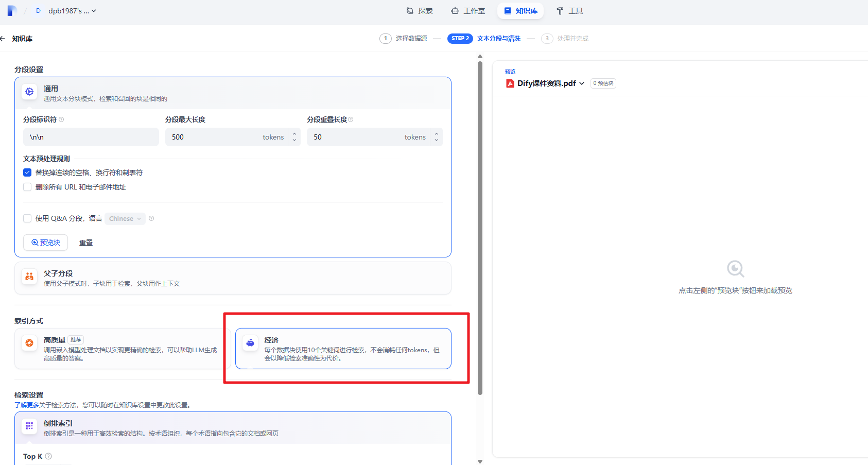Choose the 高质量 index icon
This screenshot has width=868, height=465.
tap(29, 343)
